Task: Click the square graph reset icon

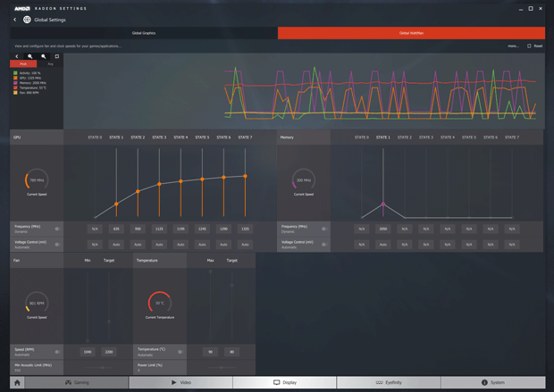Action: (x=57, y=56)
